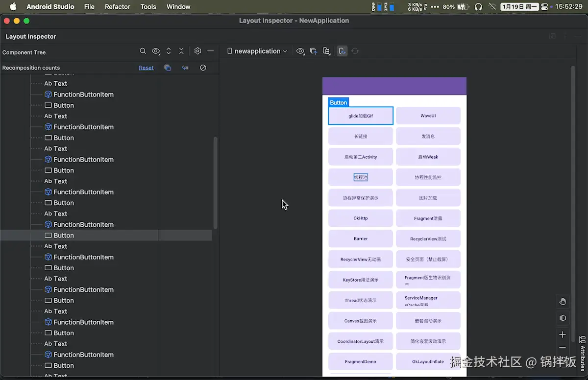This screenshot has width=588, height=380.
Task: Click the Component Tree vertical scrollbar
Action: coord(216,183)
